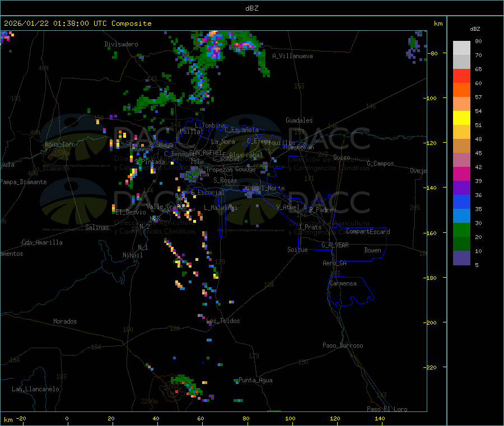
Task: Click the 48 dBZ orange-brown legend swatch
Action: point(461,146)
